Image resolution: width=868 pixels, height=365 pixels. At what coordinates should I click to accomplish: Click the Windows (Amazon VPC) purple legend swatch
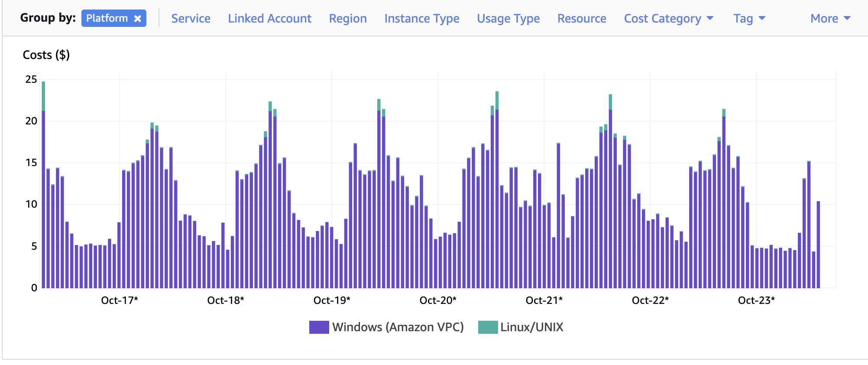(319, 327)
